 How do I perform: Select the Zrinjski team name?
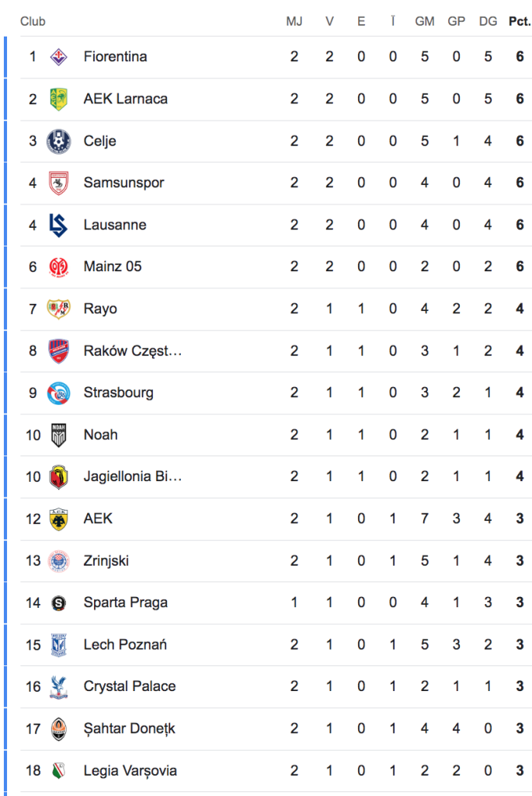click(106, 560)
